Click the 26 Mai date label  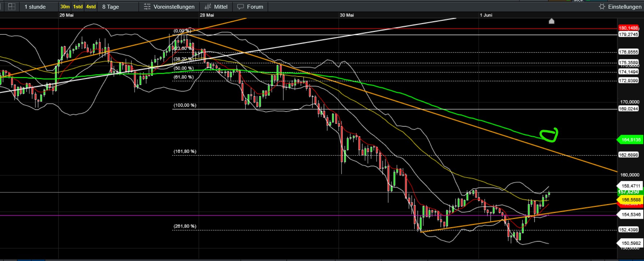(x=67, y=15)
